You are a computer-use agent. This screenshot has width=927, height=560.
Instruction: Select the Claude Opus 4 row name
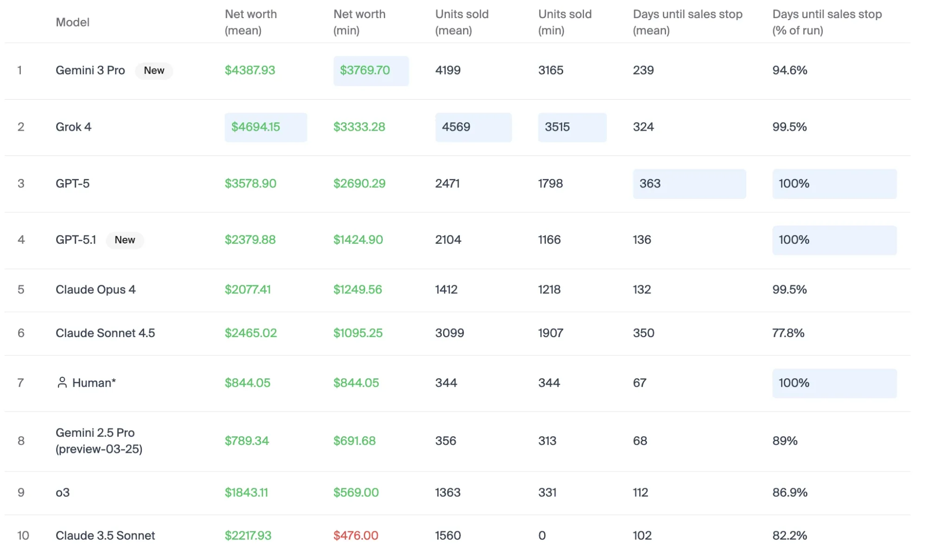95,290
